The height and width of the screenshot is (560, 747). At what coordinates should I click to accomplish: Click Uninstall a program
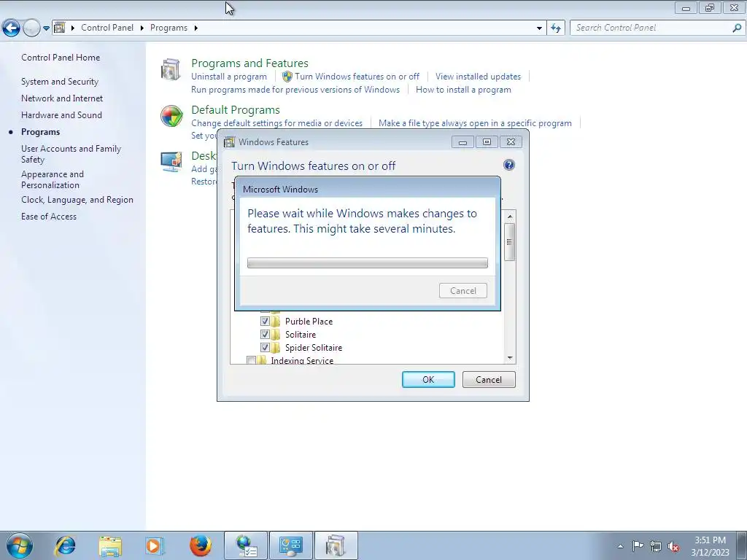click(228, 76)
